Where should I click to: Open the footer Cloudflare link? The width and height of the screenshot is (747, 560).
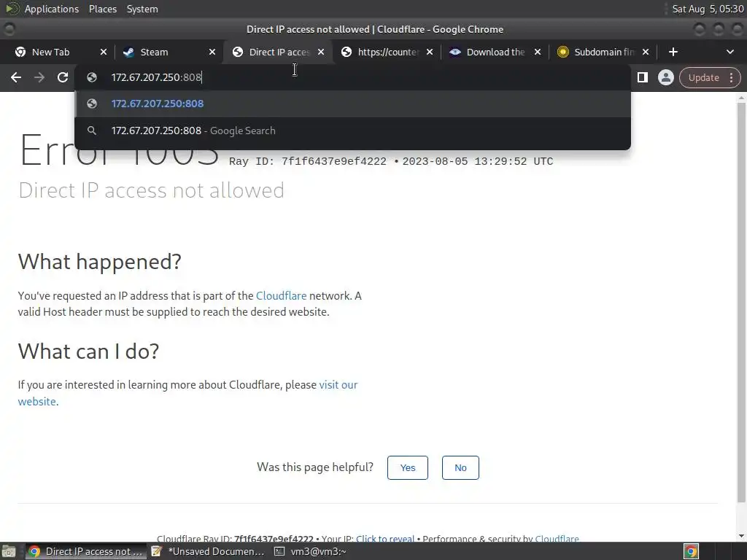pyautogui.click(x=557, y=539)
